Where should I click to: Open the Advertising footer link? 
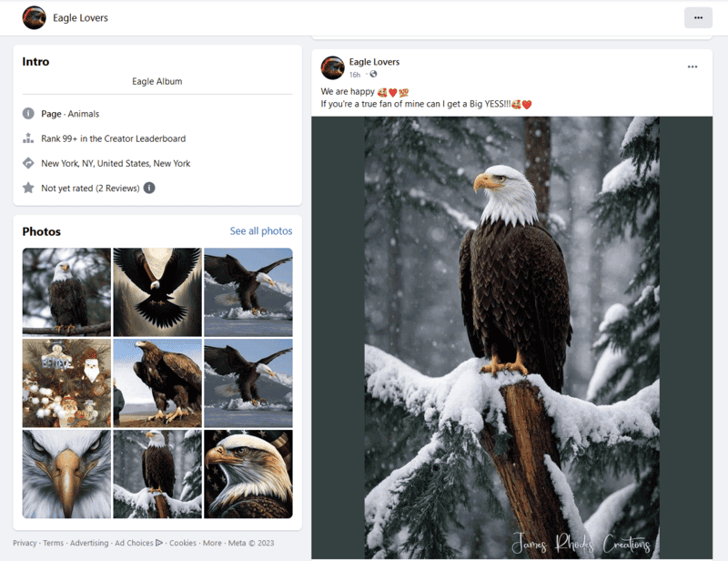[x=89, y=543]
